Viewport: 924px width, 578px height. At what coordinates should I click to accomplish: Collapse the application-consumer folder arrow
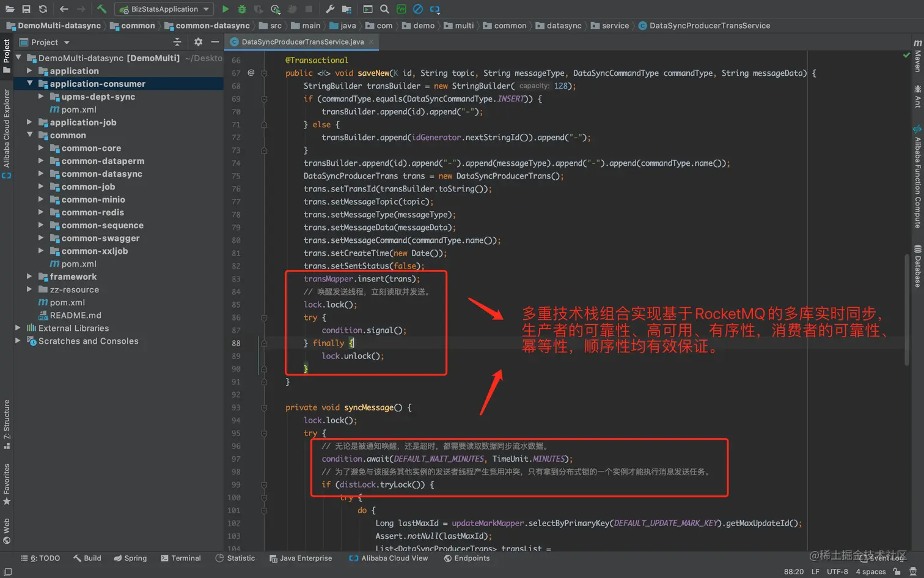(x=29, y=84)
